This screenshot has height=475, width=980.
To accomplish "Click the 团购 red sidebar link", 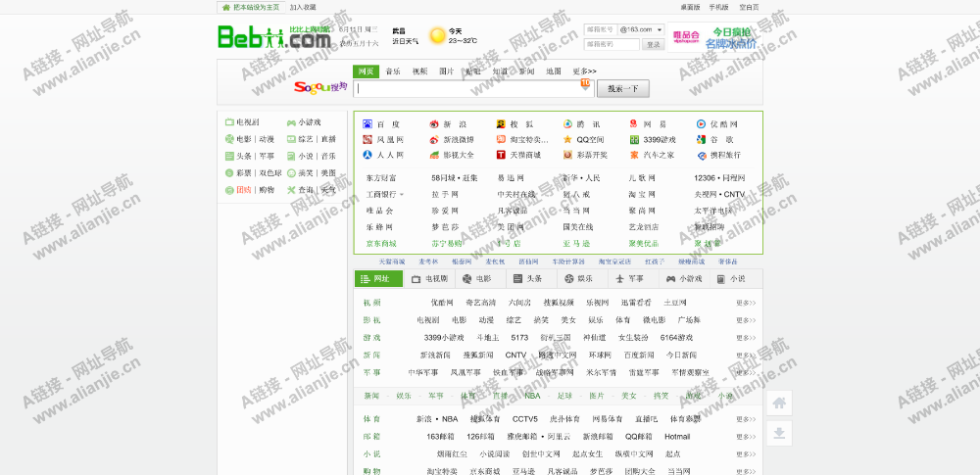I will (x=244, y=190).
